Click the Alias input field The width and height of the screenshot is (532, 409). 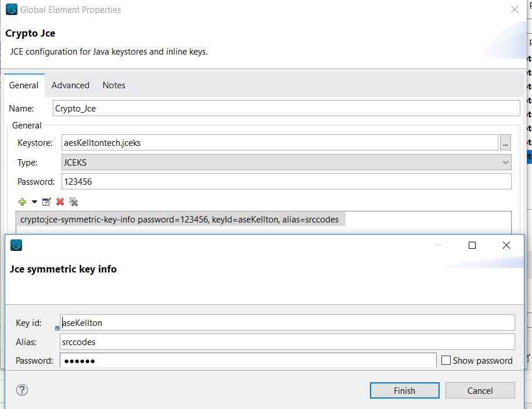[x=287, y=342]
